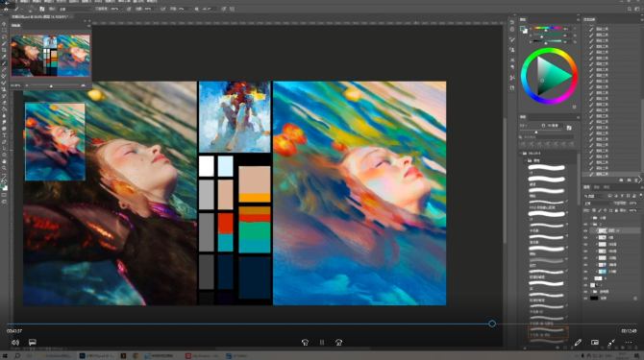Toggle airbrush build-up in options bar
Screen dimensions: 644x360
tap(163, 9)
